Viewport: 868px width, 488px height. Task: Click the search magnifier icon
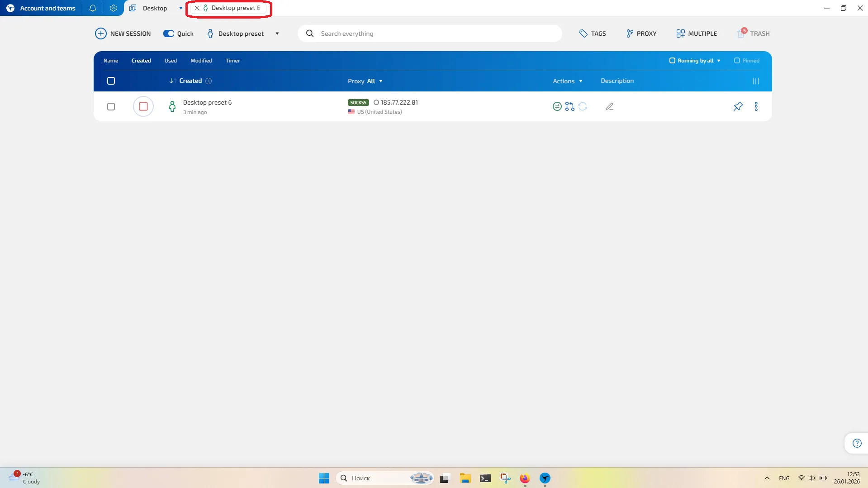tap(310, 33)
